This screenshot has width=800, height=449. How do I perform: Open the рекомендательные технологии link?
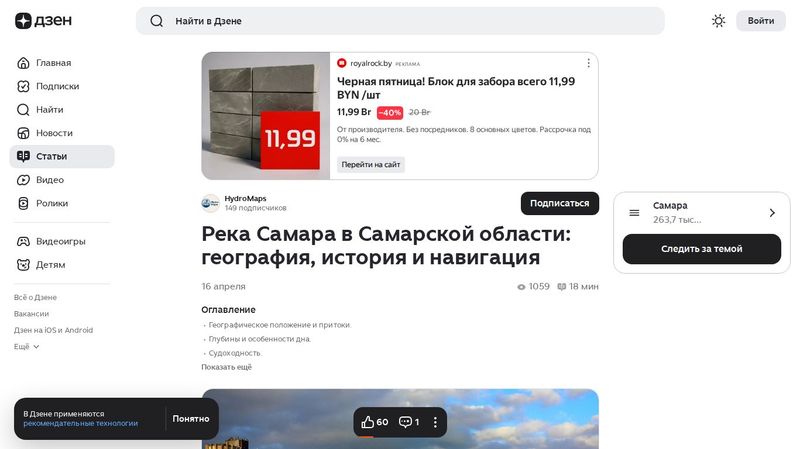point(81,423)
